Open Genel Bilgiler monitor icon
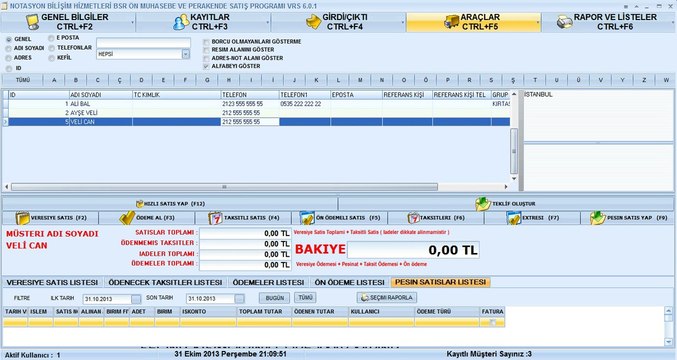Viewport: 677px width, 360px height. (33, 22)
